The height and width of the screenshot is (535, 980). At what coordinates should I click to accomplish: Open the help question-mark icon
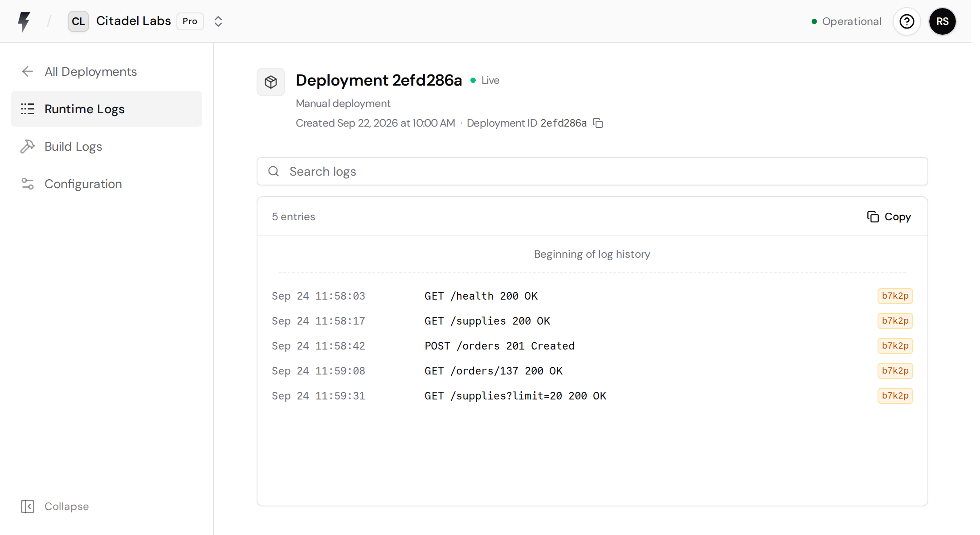click(906, 21)
